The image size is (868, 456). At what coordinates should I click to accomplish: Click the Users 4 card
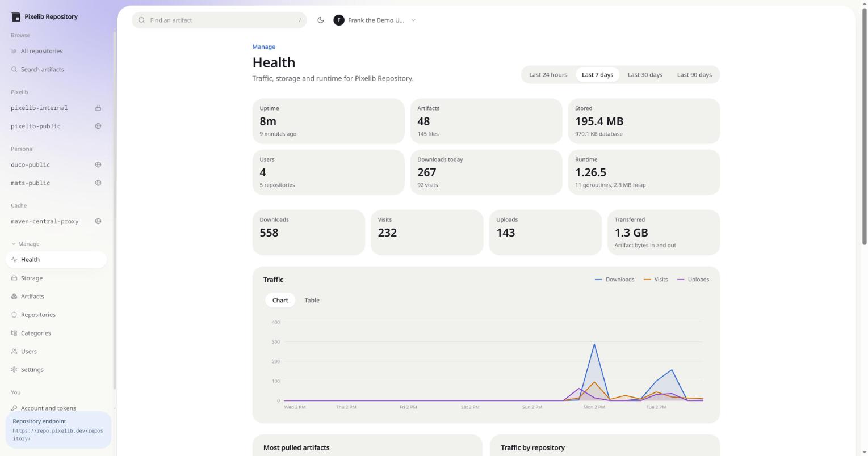[x=328, y=172]
